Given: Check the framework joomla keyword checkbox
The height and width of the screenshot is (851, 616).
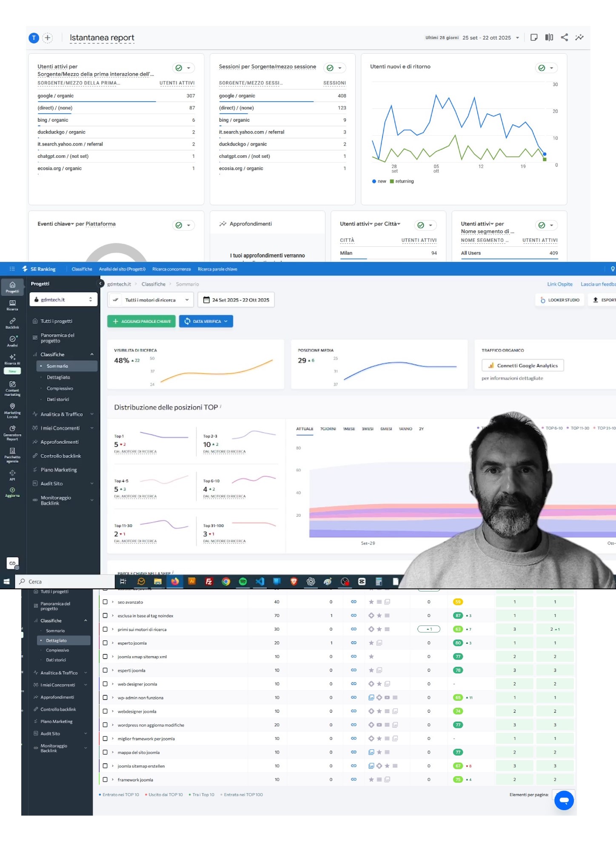Looking at the screenshot, I should [x=105, y=780].
